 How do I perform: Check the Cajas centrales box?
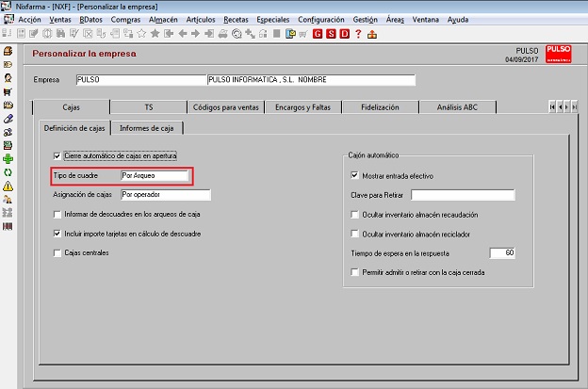click(x=57, y=253)
